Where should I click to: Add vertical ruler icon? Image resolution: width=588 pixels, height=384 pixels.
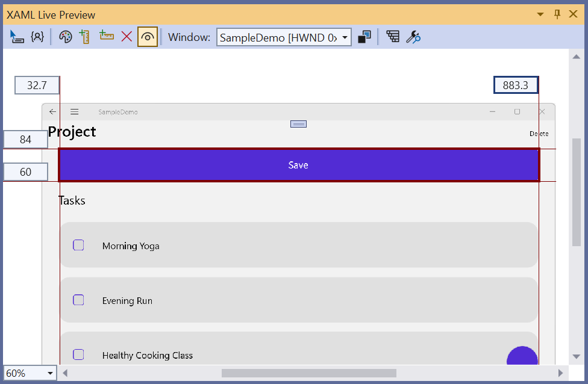pyautogui.click(x=85, y=37)
